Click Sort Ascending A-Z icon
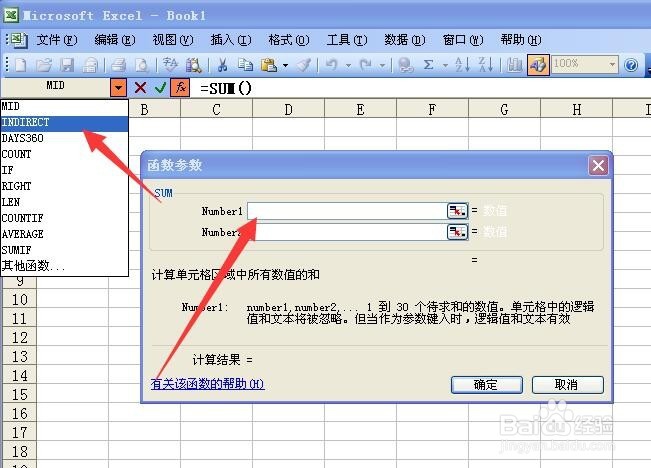651x468 pixels. tap(462, 65)
